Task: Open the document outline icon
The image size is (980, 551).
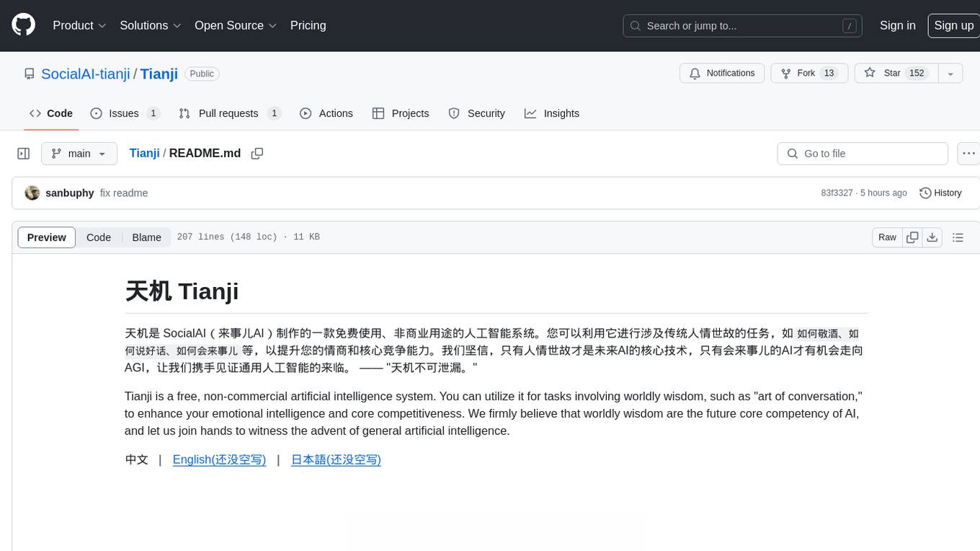Action: 958,237
